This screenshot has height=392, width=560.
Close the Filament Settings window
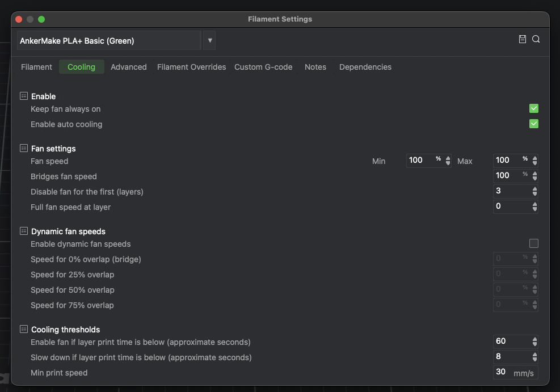pos(19,19)
